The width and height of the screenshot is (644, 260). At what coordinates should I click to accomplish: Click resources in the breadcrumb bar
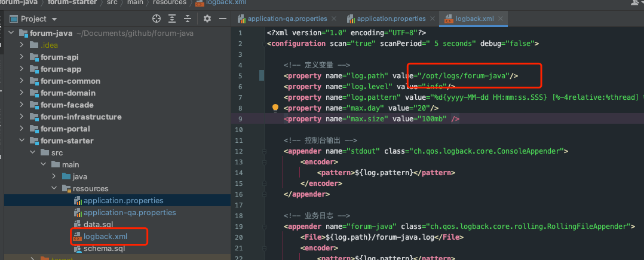point(169,2)
